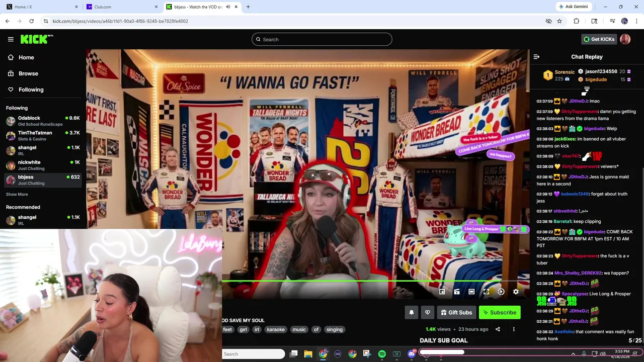The height and width of the screenshot is (362, 644).
Task: Open Snipping Tool from taskbar
Action: click(x=367, y=354)
